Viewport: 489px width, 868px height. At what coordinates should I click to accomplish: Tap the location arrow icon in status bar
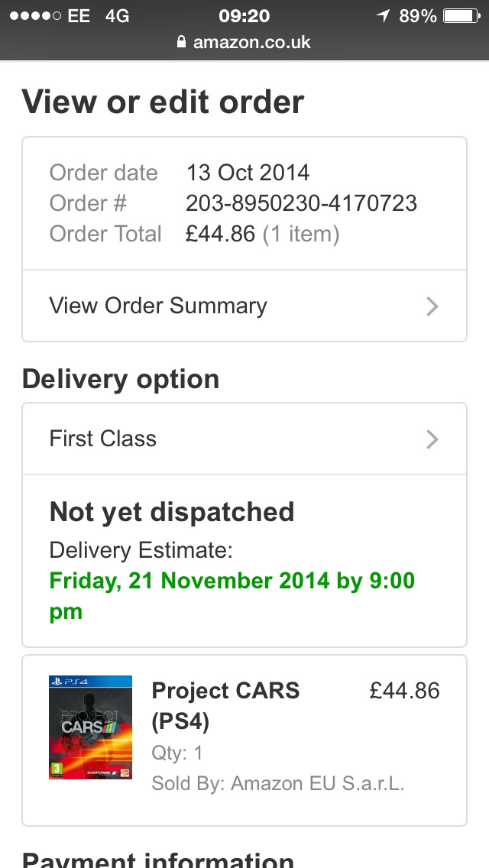click(x=384, y=15)
